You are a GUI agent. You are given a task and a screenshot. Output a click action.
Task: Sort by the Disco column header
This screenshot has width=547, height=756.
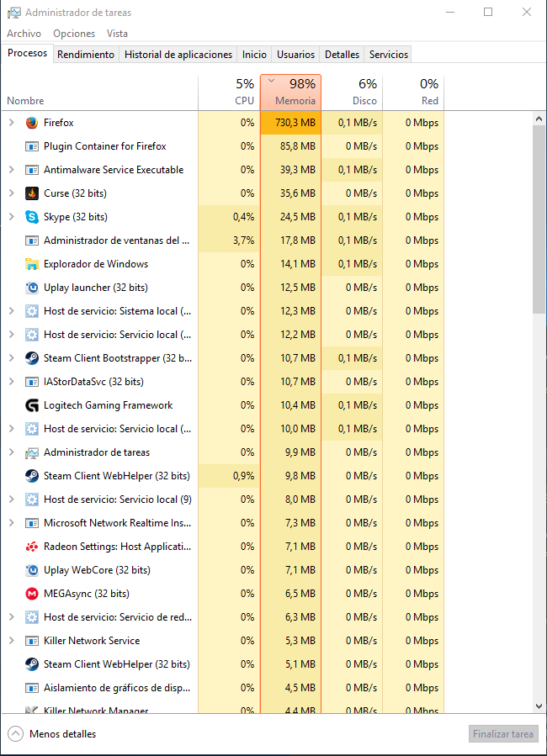tap(352, 93)
